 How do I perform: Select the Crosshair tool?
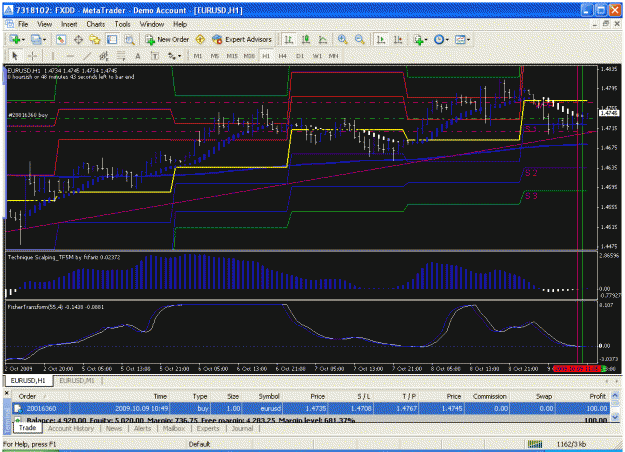click(x=33, y=56)
